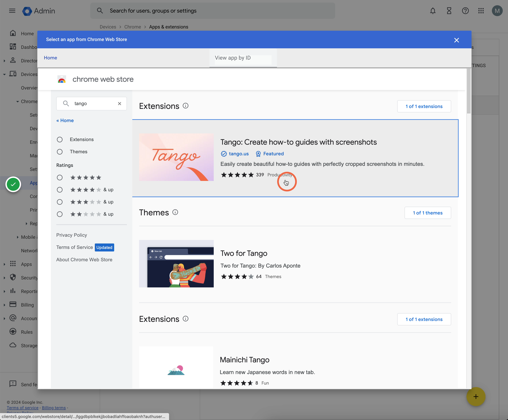
Task: Click the Home tab in dialog
Action: pos(51,58)
